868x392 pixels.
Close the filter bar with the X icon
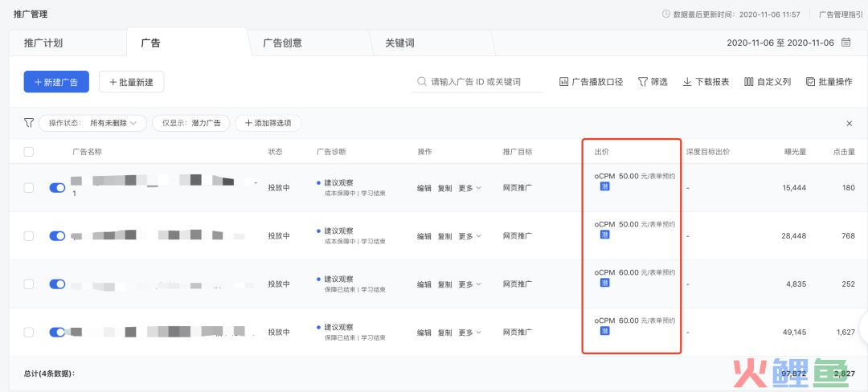point(850,123)
